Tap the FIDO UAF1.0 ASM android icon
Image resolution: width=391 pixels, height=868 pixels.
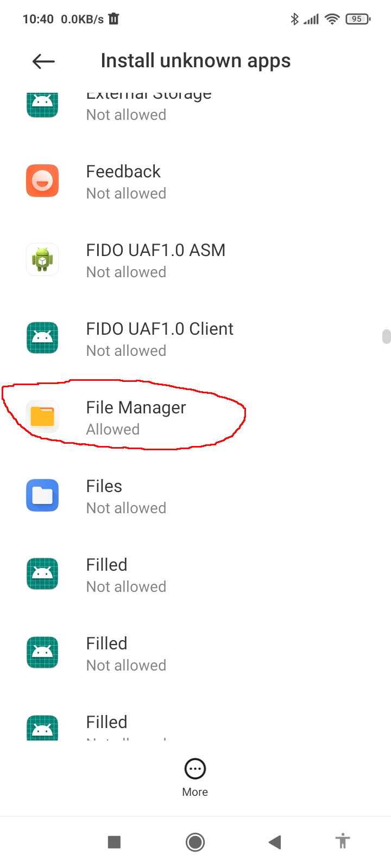point(42,259)
